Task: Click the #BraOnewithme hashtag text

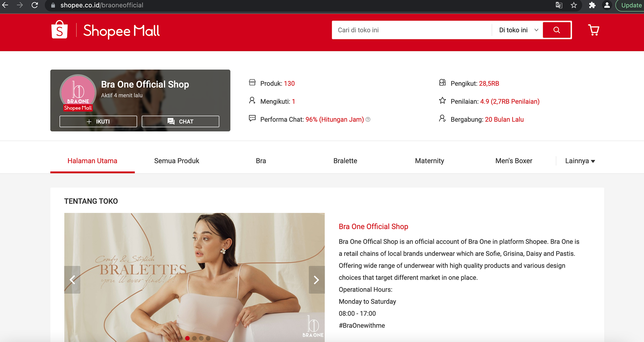Action: coord(362,326)
